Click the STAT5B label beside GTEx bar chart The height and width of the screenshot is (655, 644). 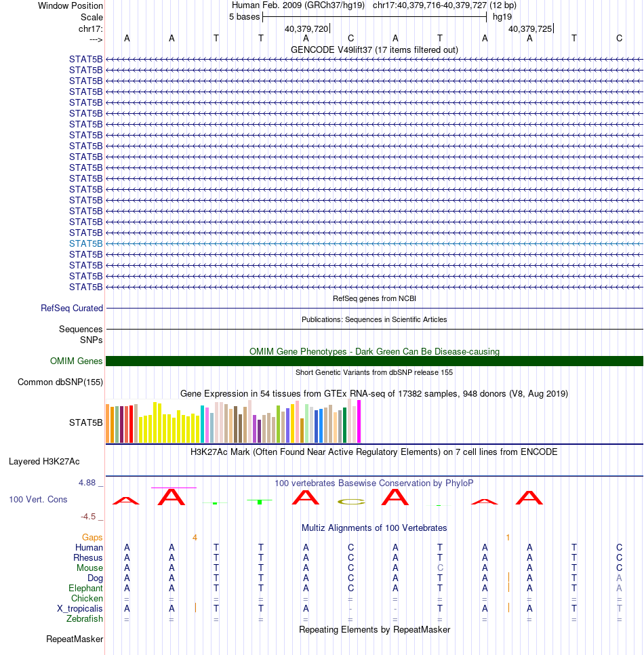pyautogui.click(x=85, y=422)
